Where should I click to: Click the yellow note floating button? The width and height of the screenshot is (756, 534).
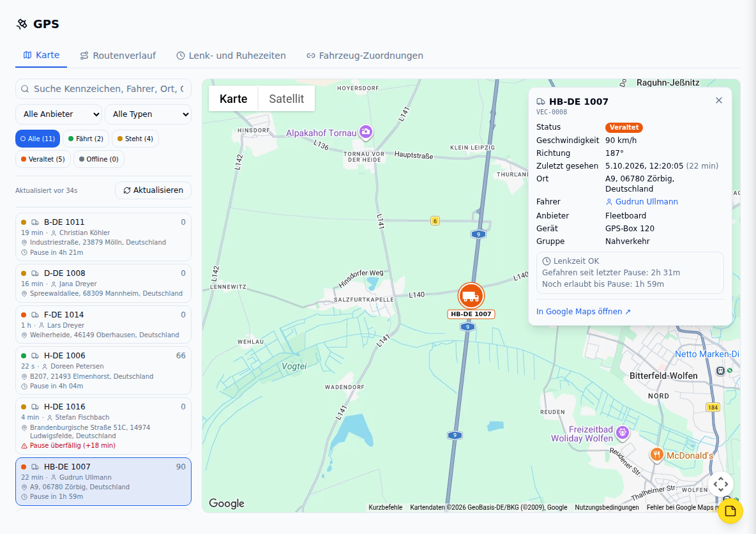click(x=730, y=511)
